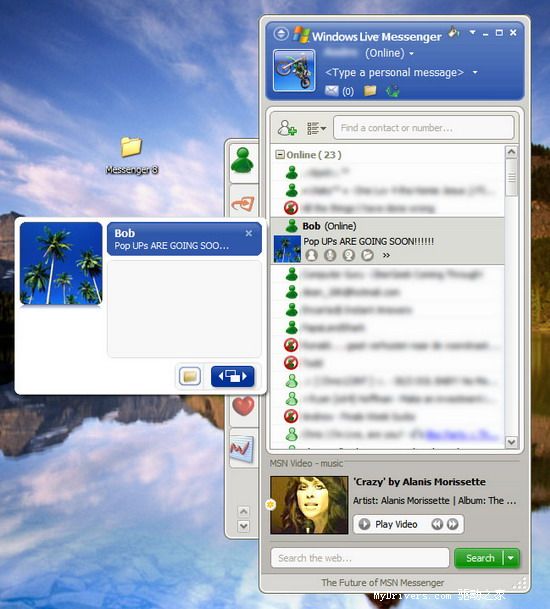The image size is (550, 609).
Task: Click the contact list scrollbar thumb
Action: [511, 177]
